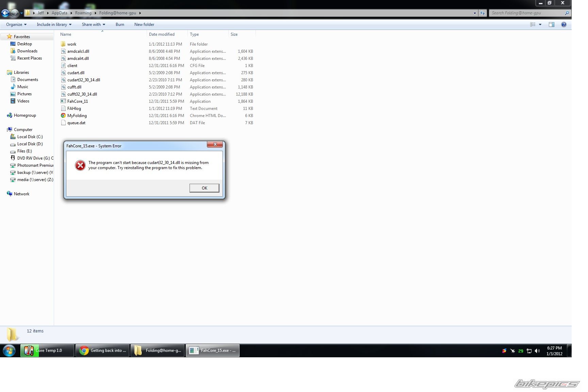Viewport: 588px width, 392px height.
Task: Select the queue.dat file icon
Action: pos(63,123)
